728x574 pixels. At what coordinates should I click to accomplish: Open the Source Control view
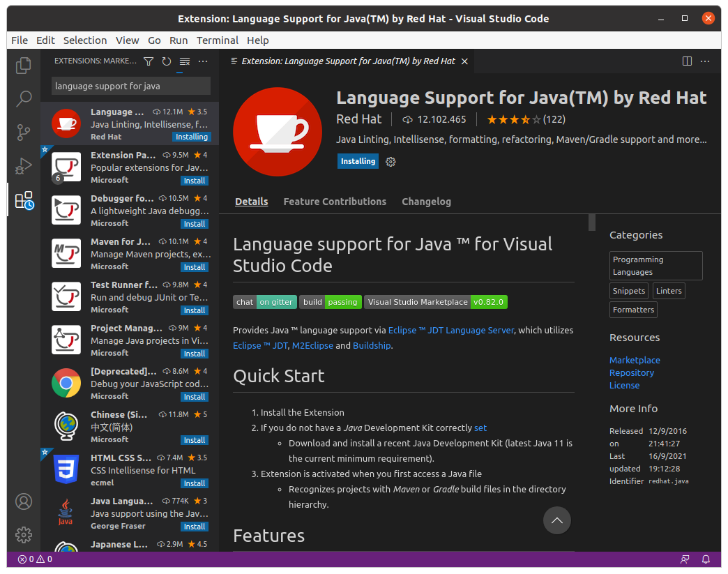pos(23,132)
